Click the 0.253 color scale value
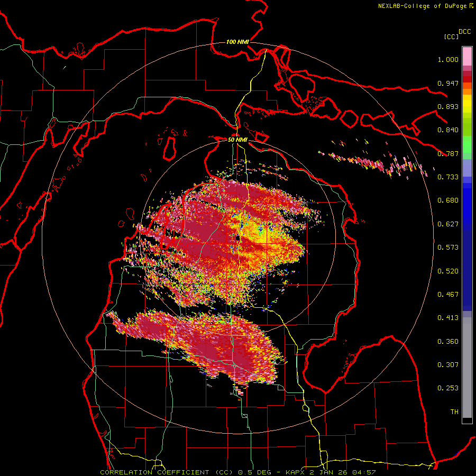 [448, 388]
